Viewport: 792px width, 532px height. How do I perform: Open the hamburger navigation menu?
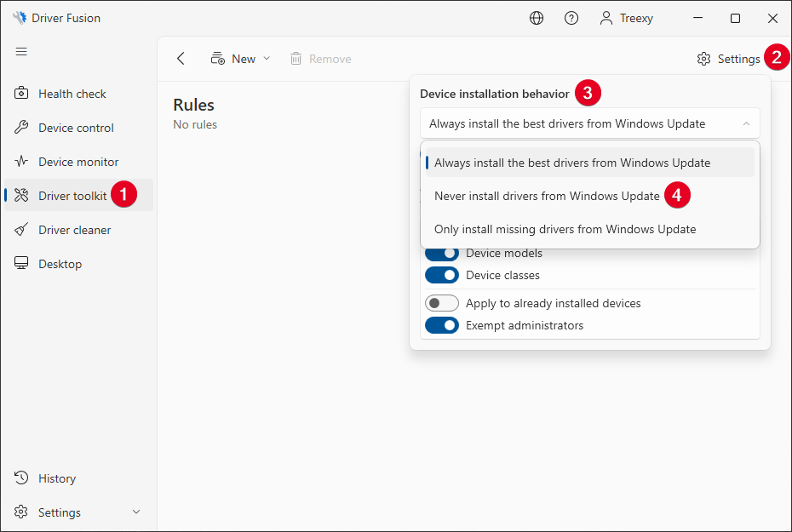click(x=21, y=51)
